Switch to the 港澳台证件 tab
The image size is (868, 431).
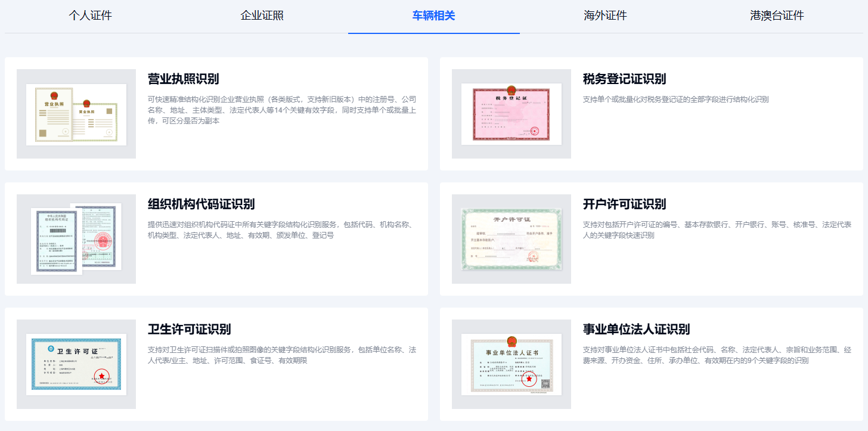point(776,15)
